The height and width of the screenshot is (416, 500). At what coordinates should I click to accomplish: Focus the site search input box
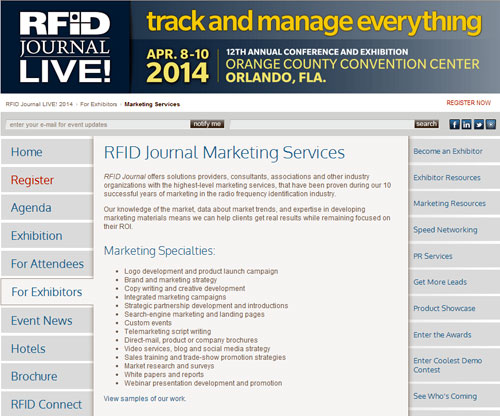point(322,125)
